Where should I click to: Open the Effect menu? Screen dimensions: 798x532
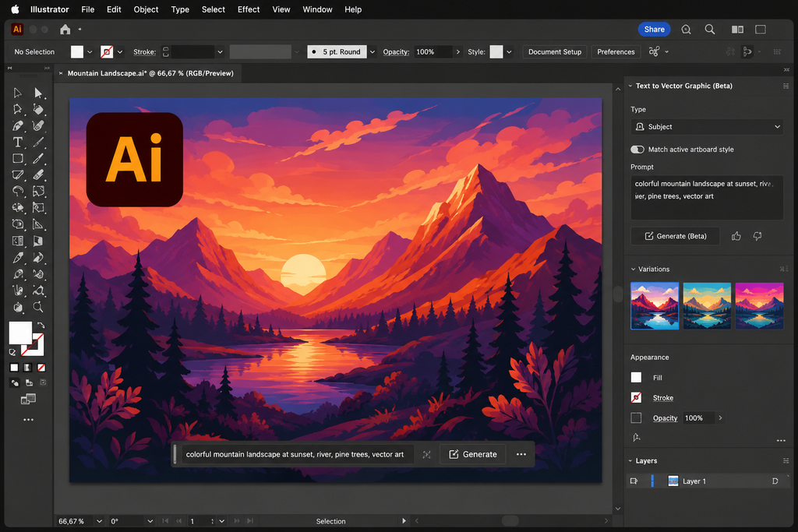[x=249, y=9]
